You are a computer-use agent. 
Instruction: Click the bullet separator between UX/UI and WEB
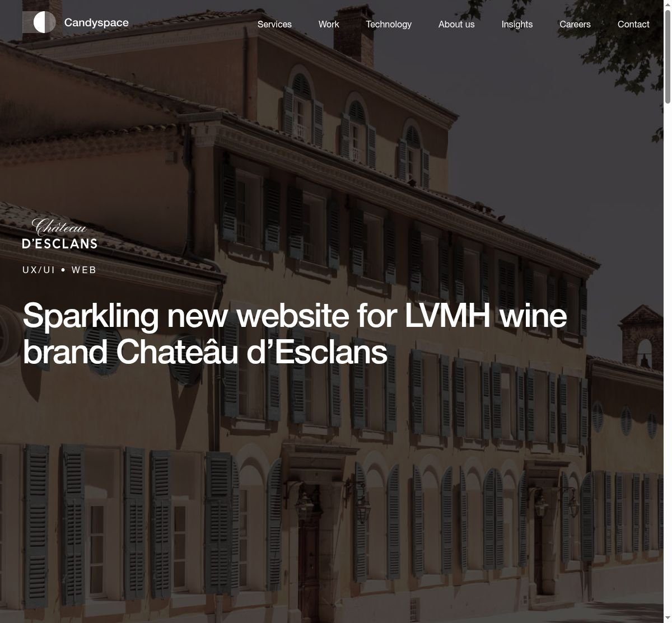(x=63, y=270)
